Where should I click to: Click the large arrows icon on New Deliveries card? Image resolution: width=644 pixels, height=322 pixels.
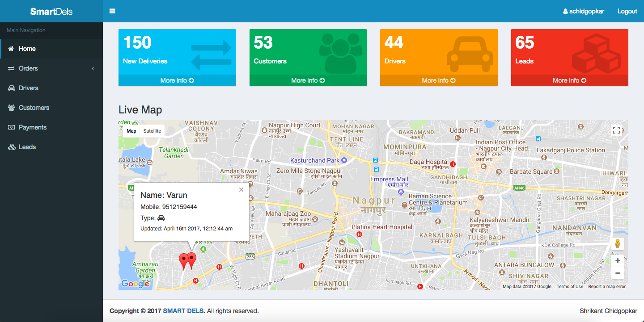(211, 55)
